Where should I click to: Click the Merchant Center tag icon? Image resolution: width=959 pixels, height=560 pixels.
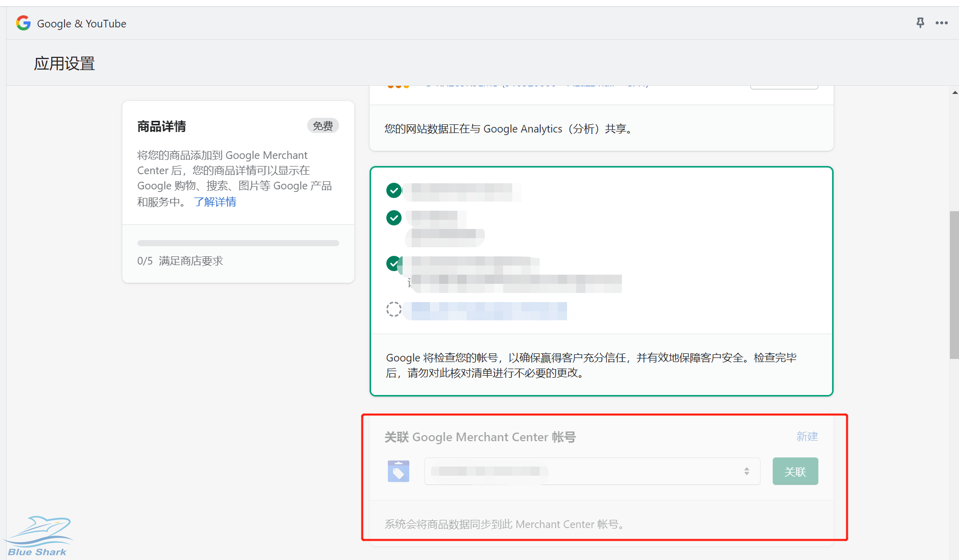pyautogui.click(x=399, y=471)
